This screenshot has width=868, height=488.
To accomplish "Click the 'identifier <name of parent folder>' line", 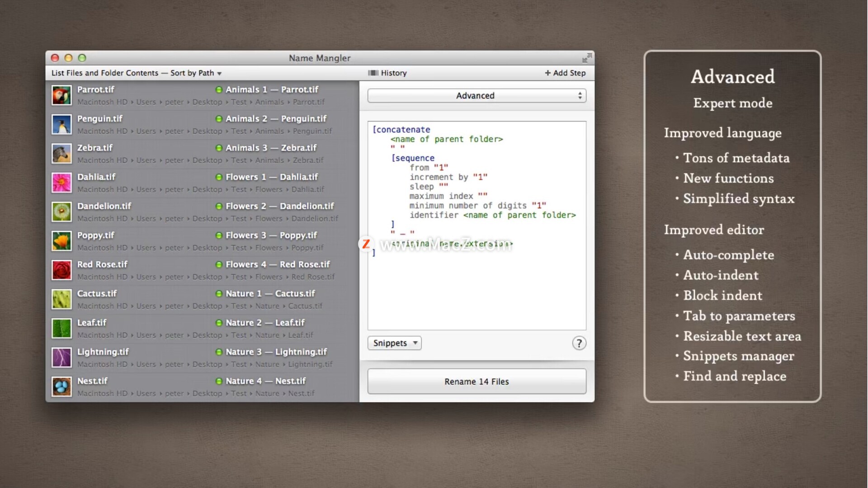I will (493, 215).
